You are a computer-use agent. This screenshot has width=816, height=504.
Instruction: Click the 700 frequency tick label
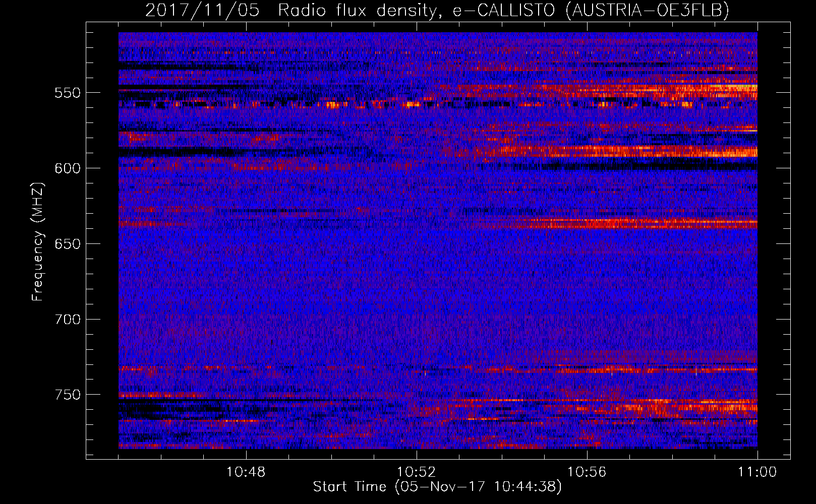(x=68, y=320)
